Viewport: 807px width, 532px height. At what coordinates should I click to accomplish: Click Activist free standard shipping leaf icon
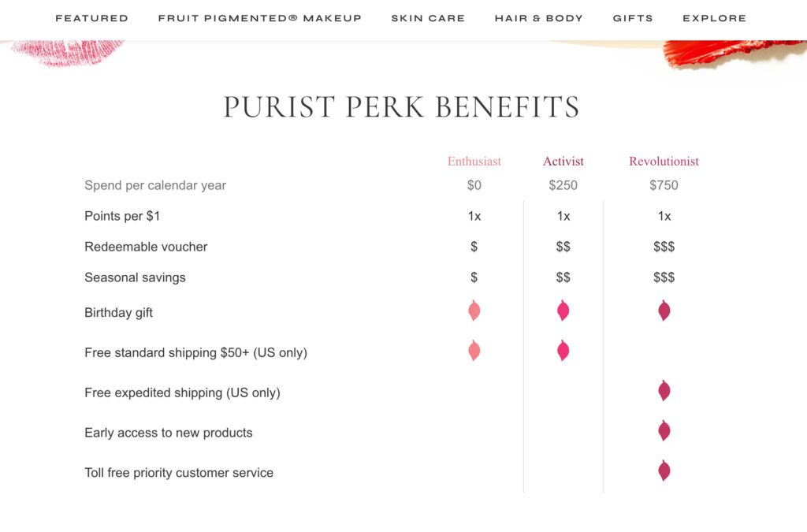563,351
